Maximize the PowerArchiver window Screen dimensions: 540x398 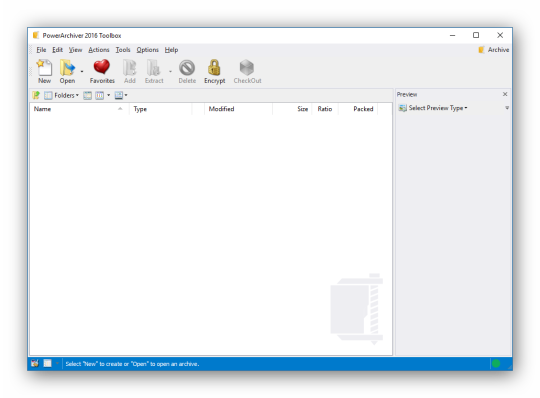point(476,35)
